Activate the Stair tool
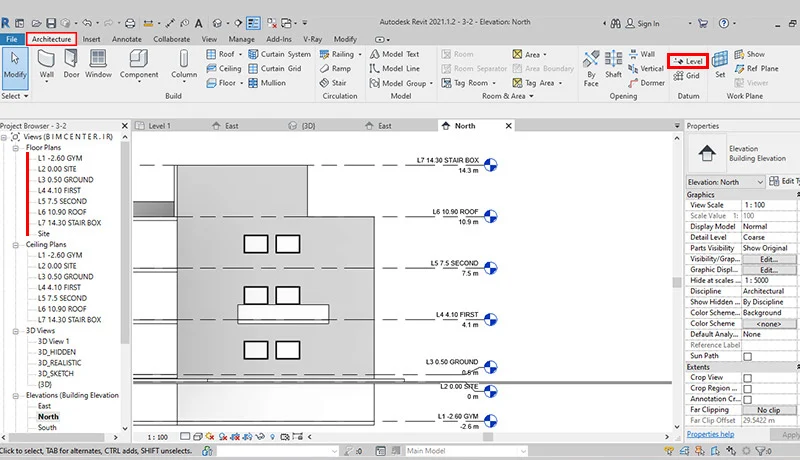This screenshot has width=800, height=460. [333, 83]
